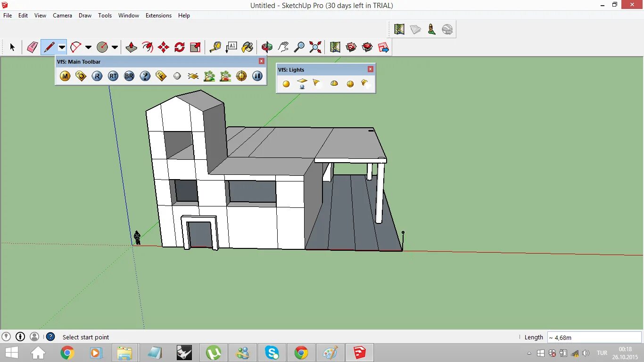Image resolution: width=644 pixels, height=362 pixels.
Task: Click V-Ray set camera focus target icon
Action: click(241, 76)
